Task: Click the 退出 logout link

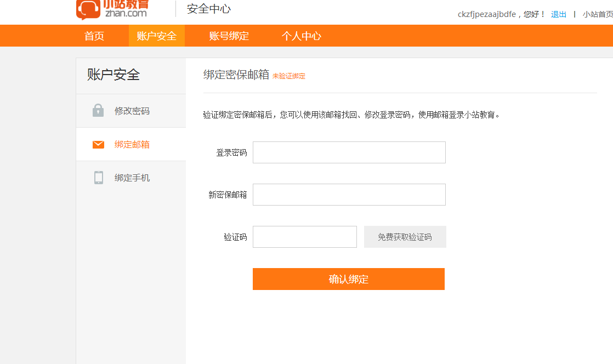Action: 558,14
